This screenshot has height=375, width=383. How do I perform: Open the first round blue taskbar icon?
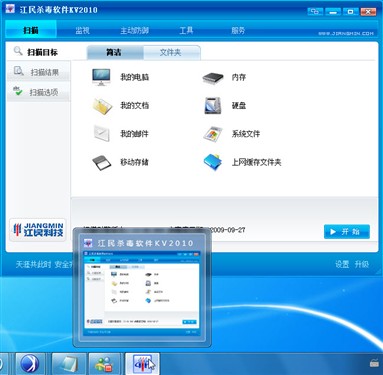click(30, 364)
